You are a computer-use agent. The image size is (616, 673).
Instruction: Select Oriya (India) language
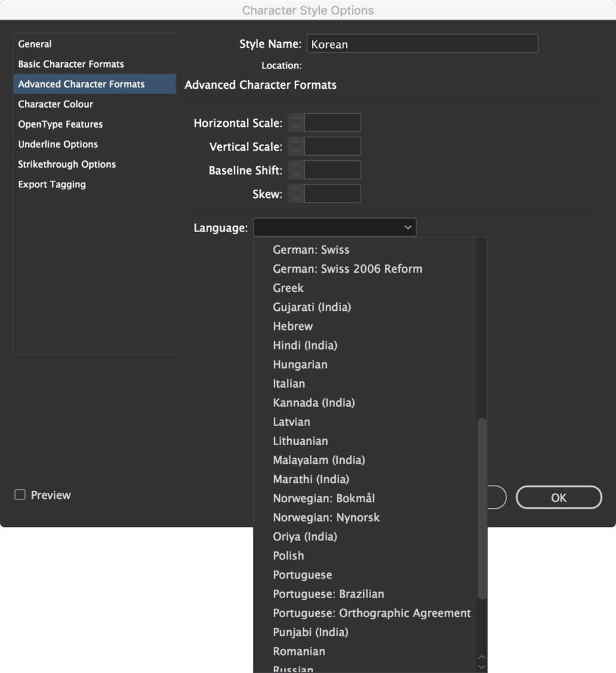(365, 536)
